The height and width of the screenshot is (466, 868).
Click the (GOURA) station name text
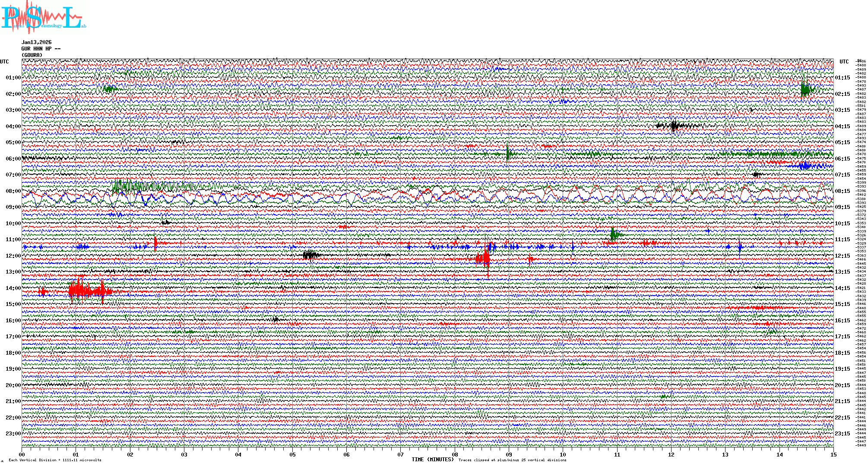click(32, 55)
